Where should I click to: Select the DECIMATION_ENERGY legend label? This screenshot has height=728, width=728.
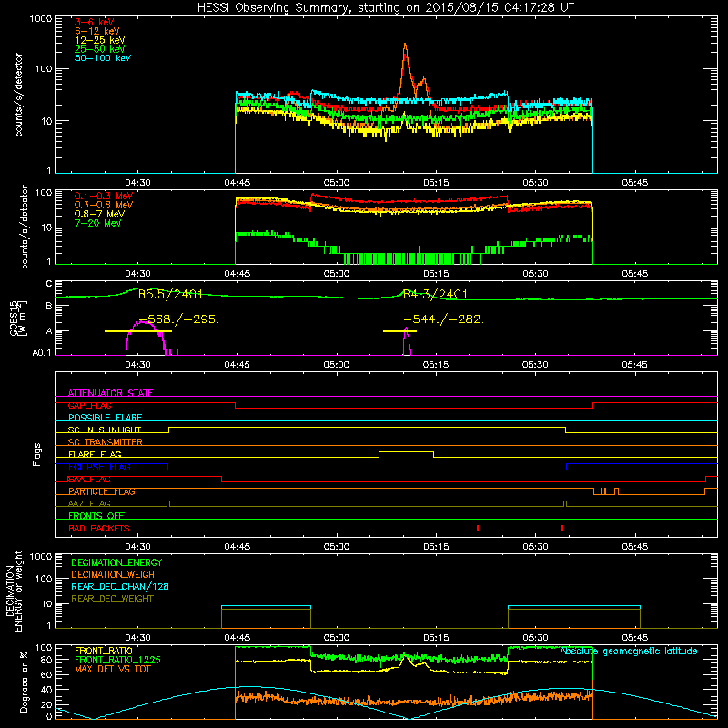point(116,562)
